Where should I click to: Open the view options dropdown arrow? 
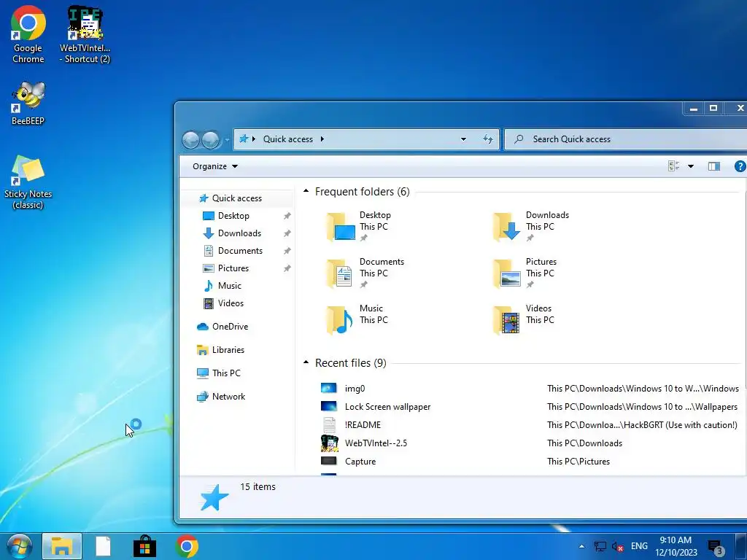point(691,166)
